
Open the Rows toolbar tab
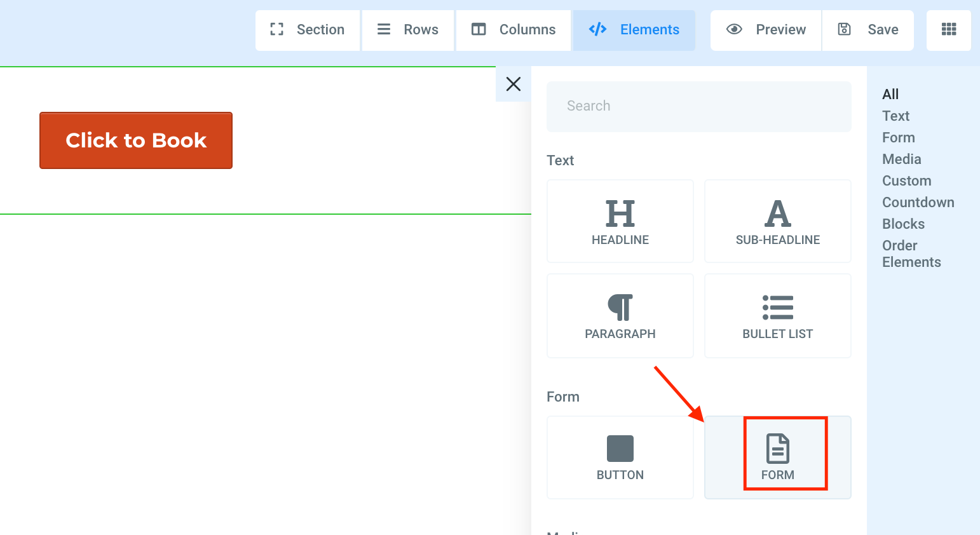pos(408,30)
